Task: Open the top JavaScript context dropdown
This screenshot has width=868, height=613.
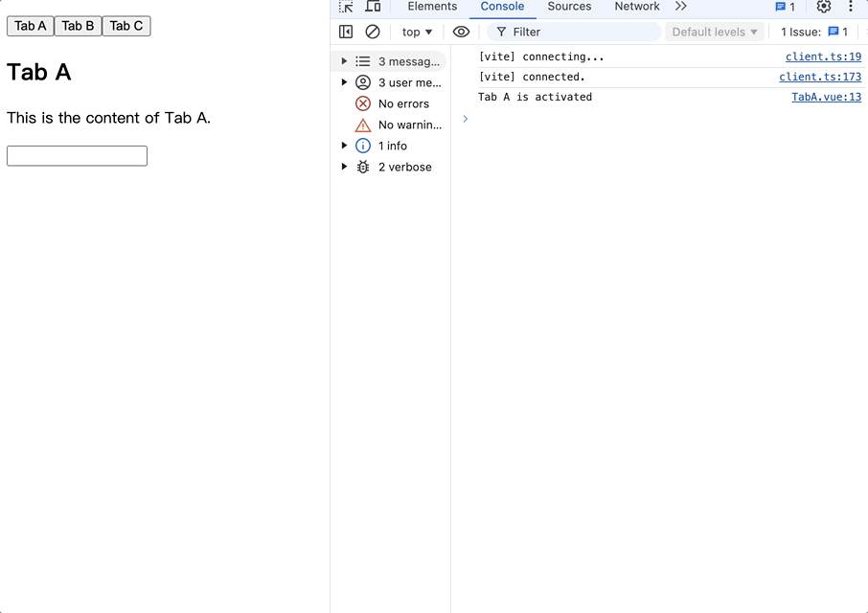Action: (x=417, y=33)
